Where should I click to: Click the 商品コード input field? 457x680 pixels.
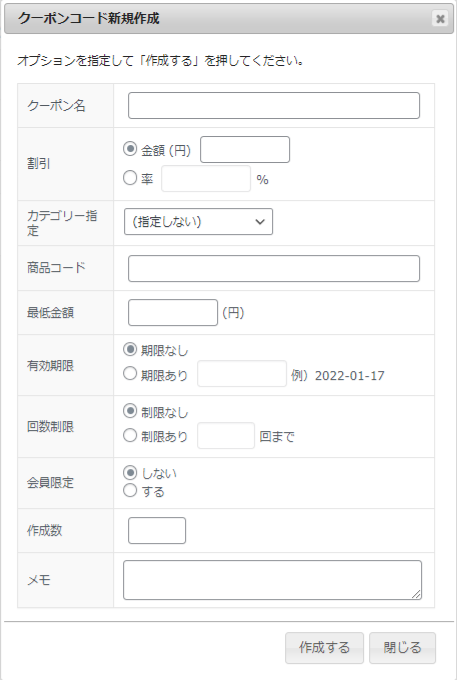click(274, 268)
